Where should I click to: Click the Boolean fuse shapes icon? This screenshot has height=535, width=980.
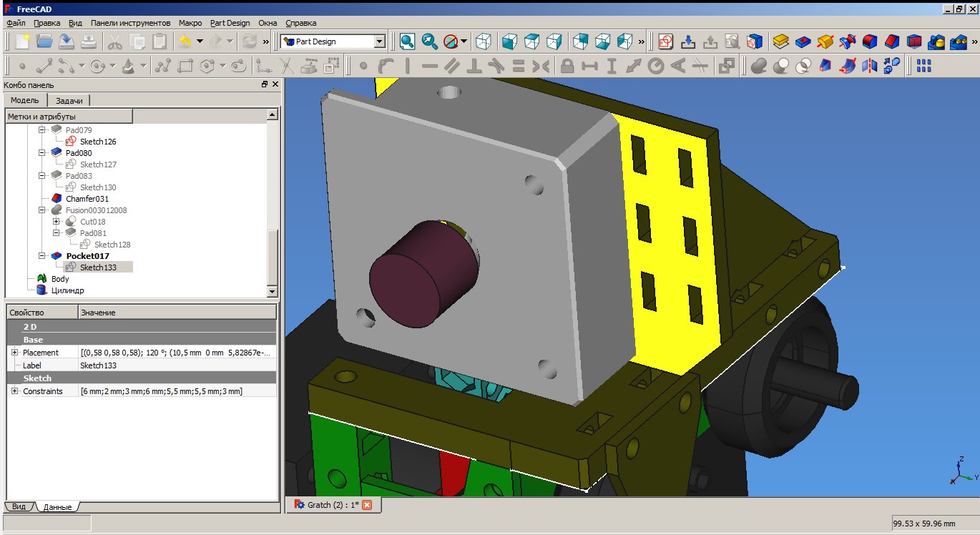(759, 66)
